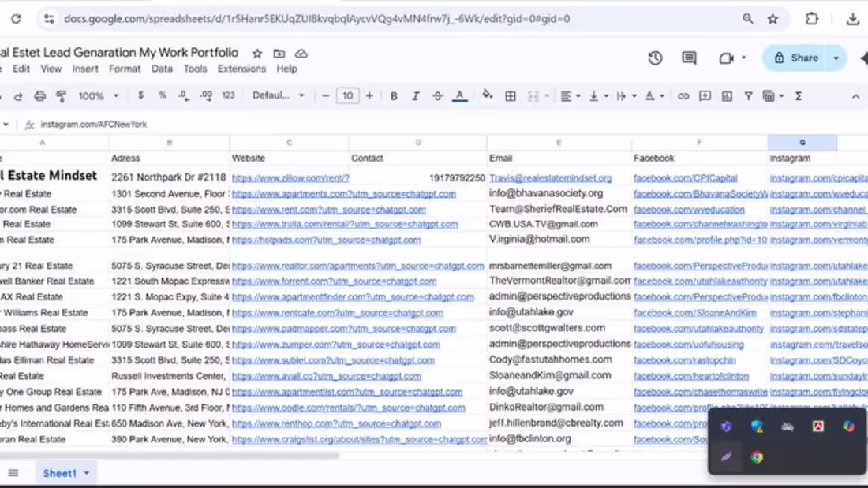Format as currency with dollar icon
The image size is (868, 488).
140,95
